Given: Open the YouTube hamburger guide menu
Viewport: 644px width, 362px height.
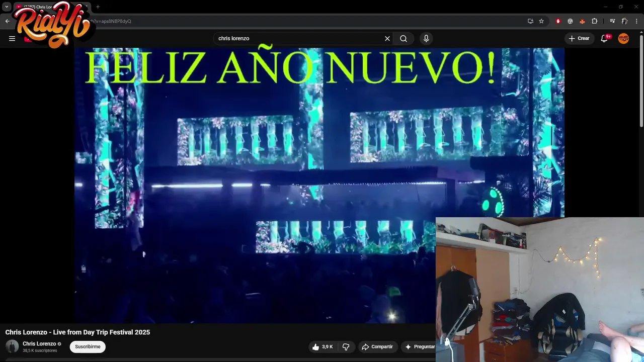Looking at the screenshot, I should coord(12,38).
